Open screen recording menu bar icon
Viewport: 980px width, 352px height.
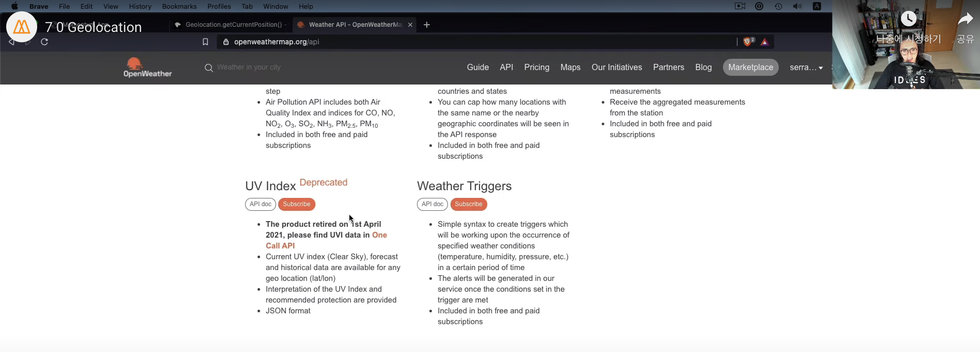(740, 6)
